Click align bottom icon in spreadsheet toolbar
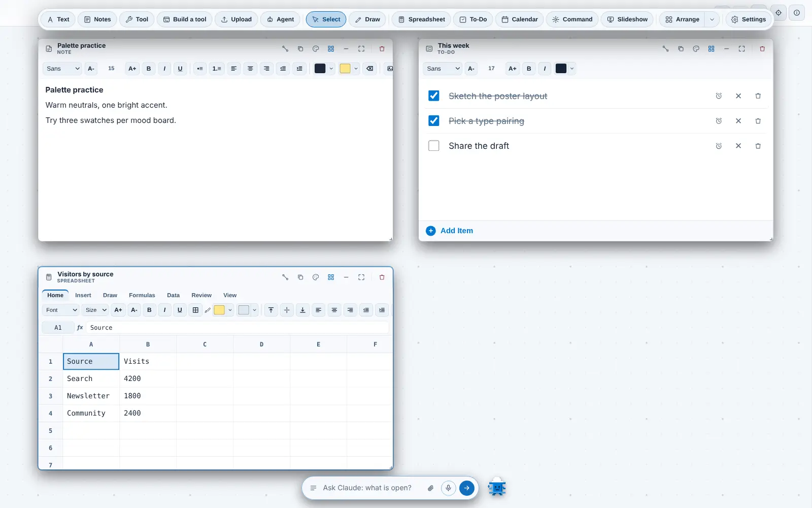 coord(302,310)
